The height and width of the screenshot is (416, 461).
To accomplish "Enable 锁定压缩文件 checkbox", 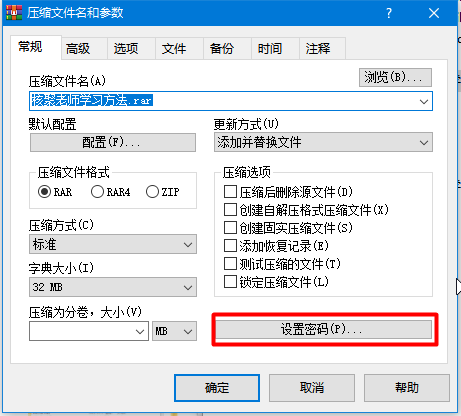I will 230,282.
